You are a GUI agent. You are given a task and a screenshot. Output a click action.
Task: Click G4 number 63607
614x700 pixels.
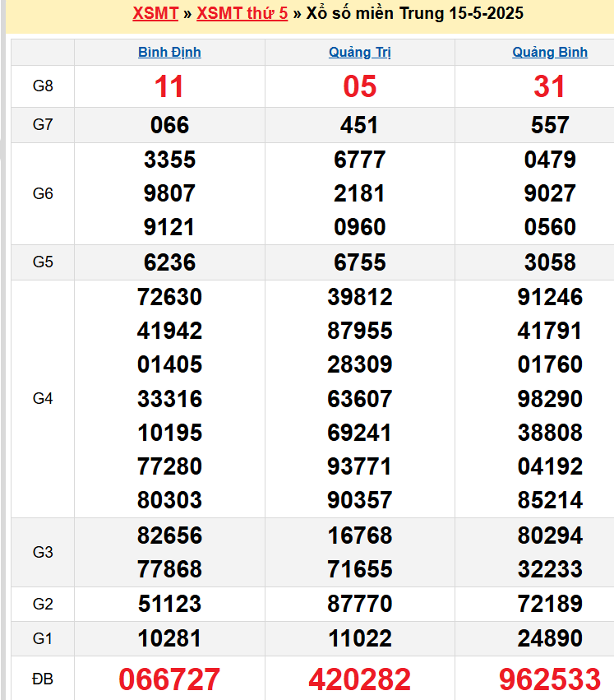pyautogui.click(x=360, y=399)
